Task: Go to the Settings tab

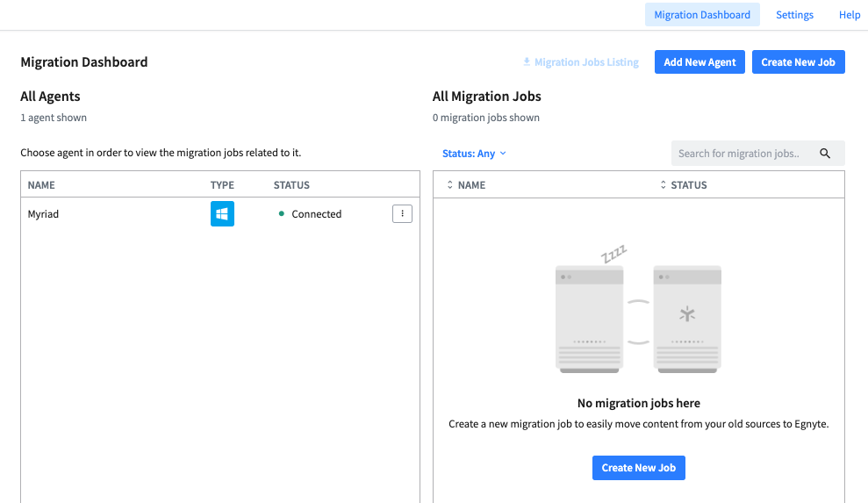Action: tap(794, 15)
